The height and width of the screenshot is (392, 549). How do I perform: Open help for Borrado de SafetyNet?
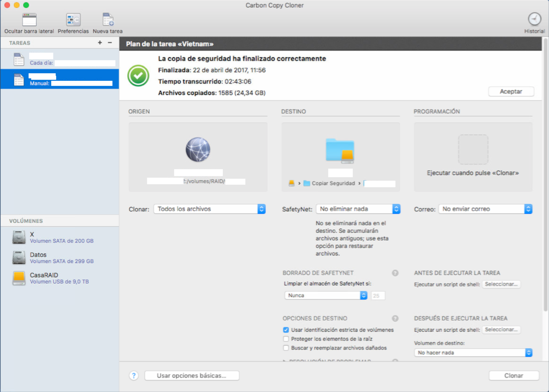(x=395, y=273)
